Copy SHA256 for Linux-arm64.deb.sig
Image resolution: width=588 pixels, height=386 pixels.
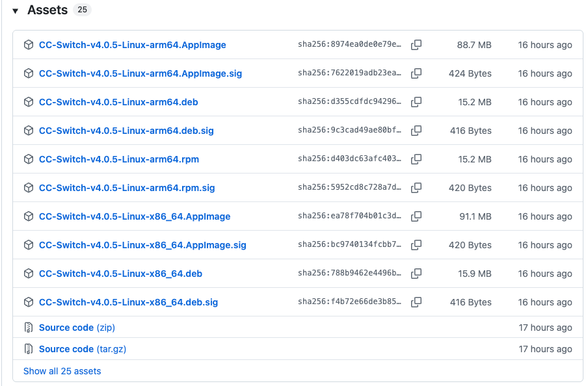click(416, 131)
